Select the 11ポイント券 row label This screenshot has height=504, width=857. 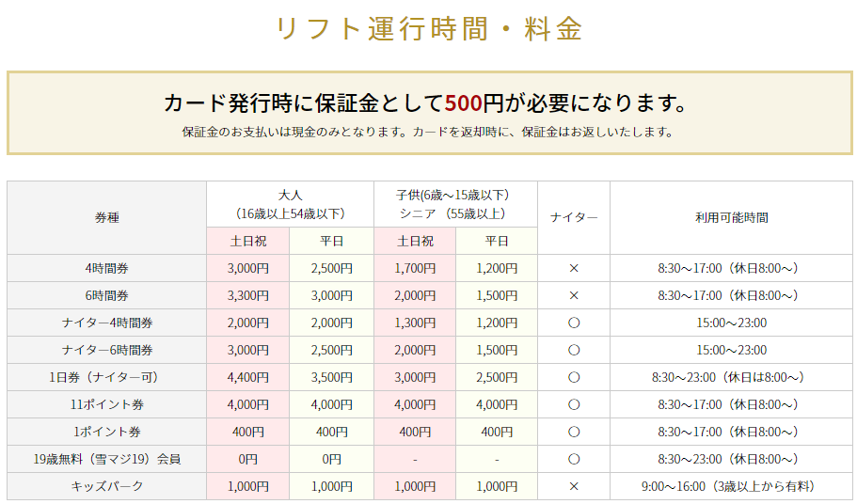(x=107, y=405)
